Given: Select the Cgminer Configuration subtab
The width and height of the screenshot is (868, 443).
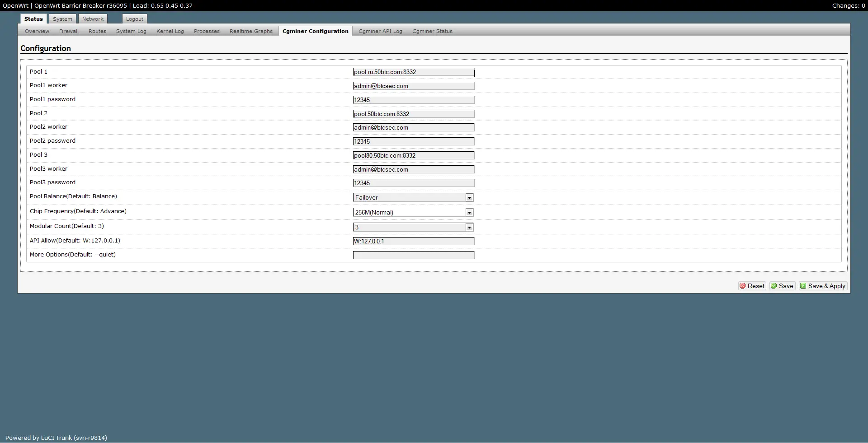Looking at the screenshot, I should click(x=316, y=31).
